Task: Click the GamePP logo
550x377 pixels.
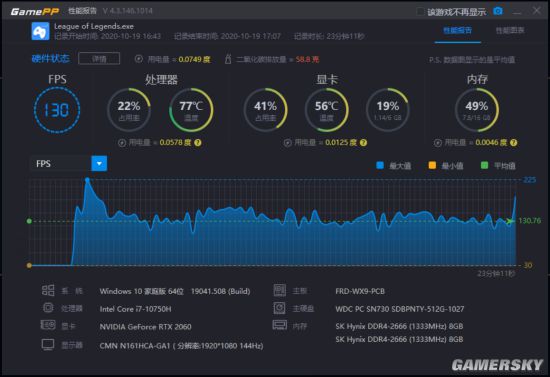Action: (35, 12)
